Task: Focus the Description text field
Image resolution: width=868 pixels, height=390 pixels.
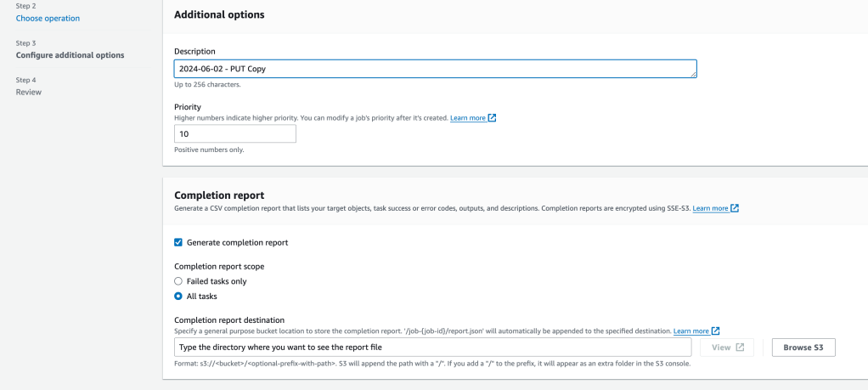Action: click(x=435, y=69)
